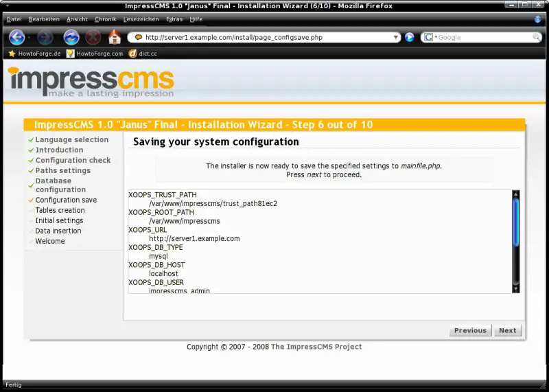Click the greyed forward arrow button
This screenshot has height=392, width=549.
45,37
